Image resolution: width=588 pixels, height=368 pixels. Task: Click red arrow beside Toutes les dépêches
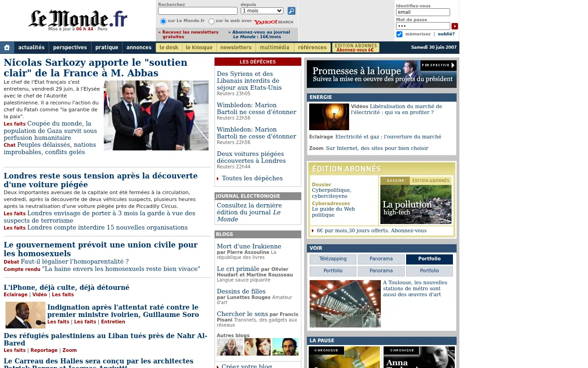[x=218, y=178]
